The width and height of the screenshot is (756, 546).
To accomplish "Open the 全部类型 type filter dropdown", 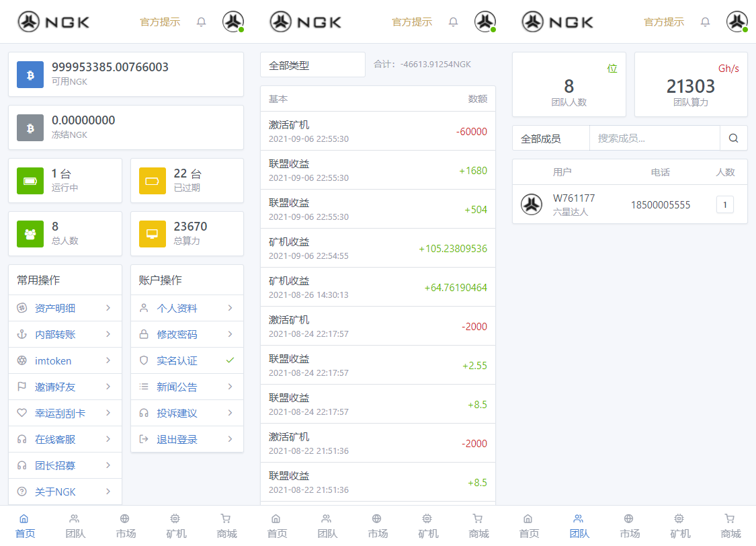I will [312, 65].
